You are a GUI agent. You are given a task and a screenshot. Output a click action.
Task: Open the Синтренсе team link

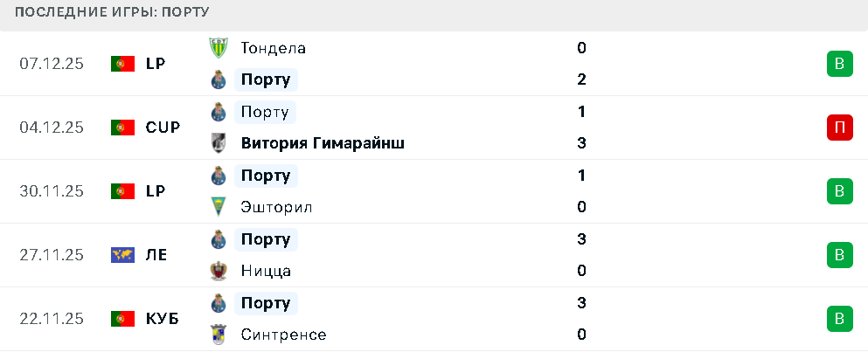pyautogui.click(x=283, y=335)
